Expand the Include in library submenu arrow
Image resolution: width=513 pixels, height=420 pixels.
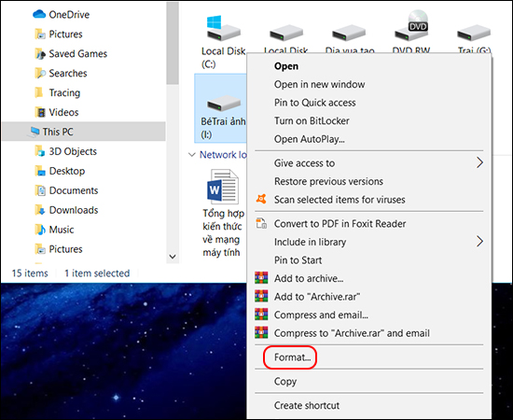click(479, 242)
